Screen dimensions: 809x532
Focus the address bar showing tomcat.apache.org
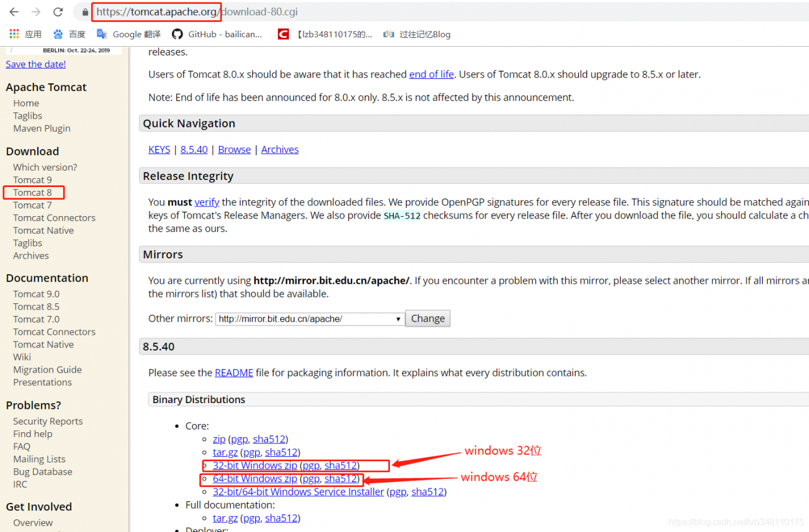click(x=442, y=12)
